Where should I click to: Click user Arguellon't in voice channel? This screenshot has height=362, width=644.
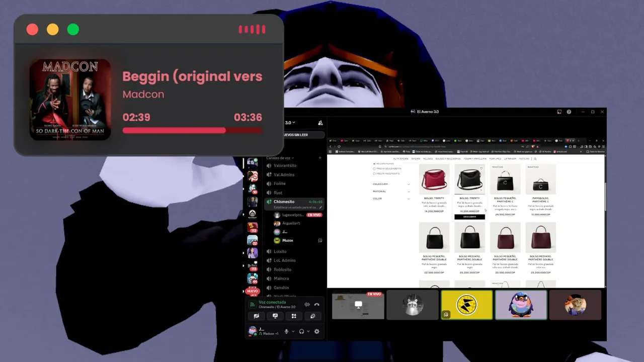291,223
